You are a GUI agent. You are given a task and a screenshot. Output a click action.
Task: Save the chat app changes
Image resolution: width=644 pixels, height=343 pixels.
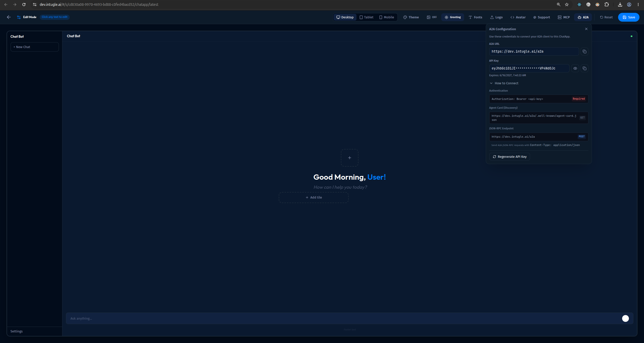coord(629,17)
